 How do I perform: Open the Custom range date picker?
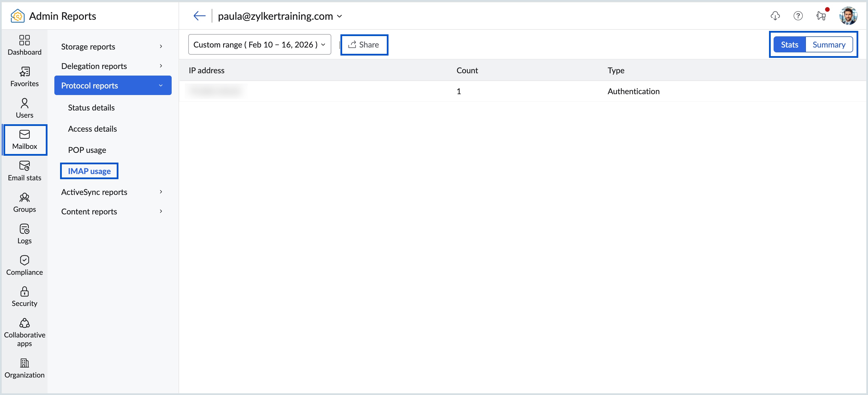coord(259,44)
